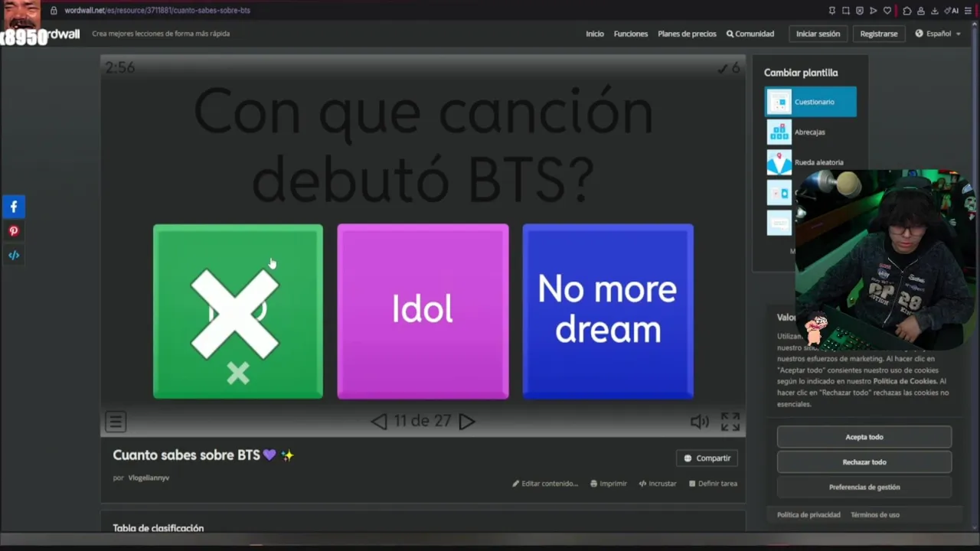Click the 'Cuanto sabes sobre BTS' title

[204, 455]
